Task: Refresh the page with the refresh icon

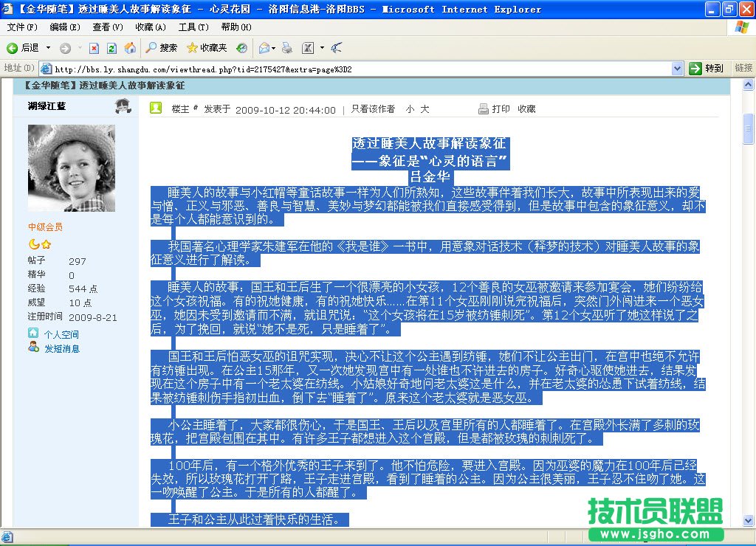Action: click(x=111, y=48)
